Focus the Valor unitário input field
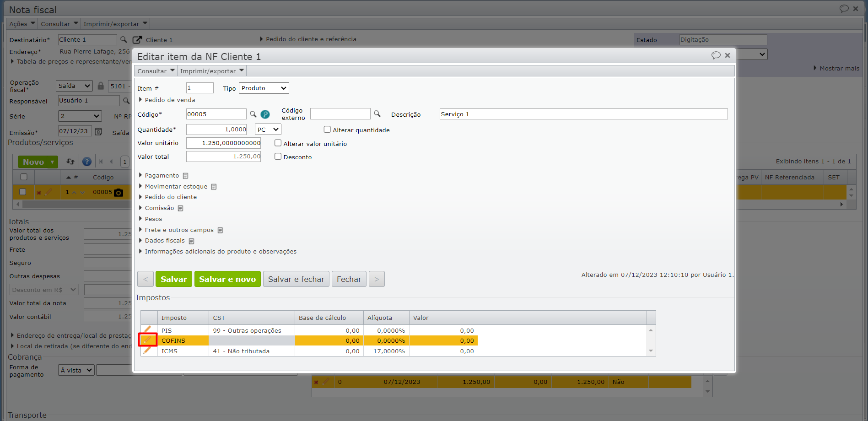This screenshot has width=868, height=421. point(223,143)
